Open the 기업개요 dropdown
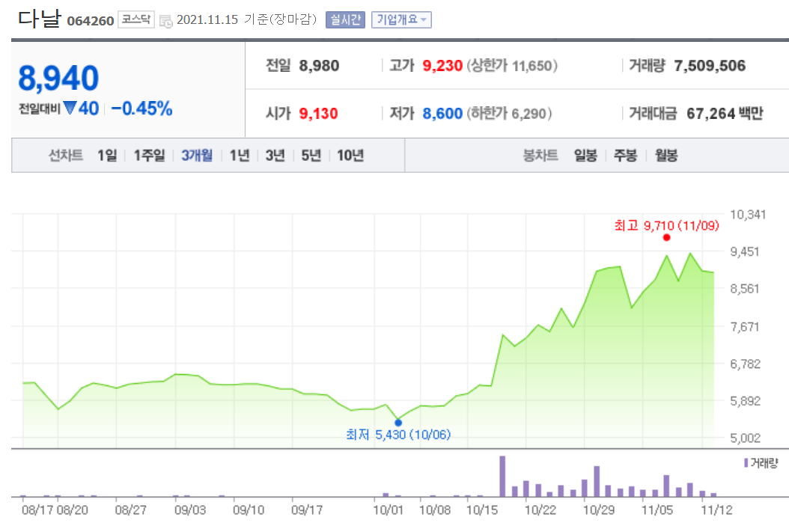This screenshot has width=789, height=532. click(401, 20)
